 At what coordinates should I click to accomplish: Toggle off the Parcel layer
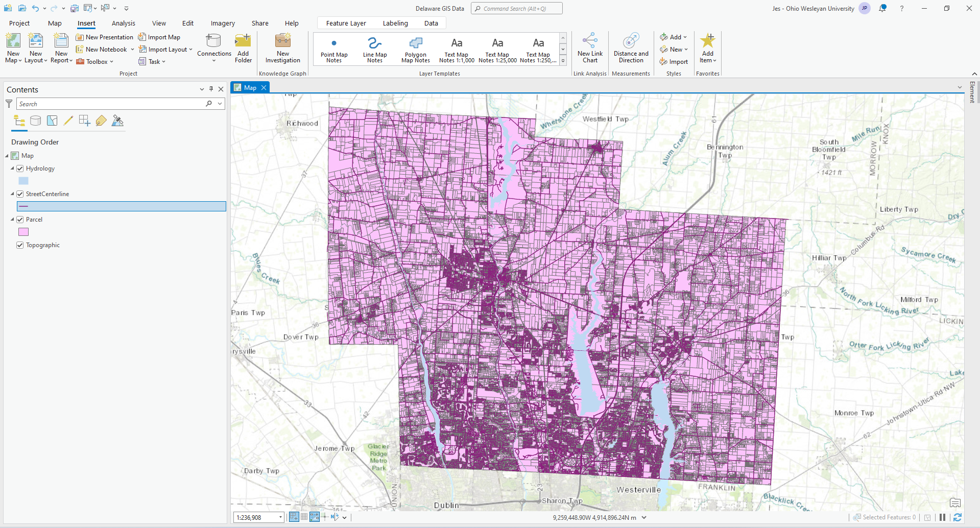pos(20,219)
